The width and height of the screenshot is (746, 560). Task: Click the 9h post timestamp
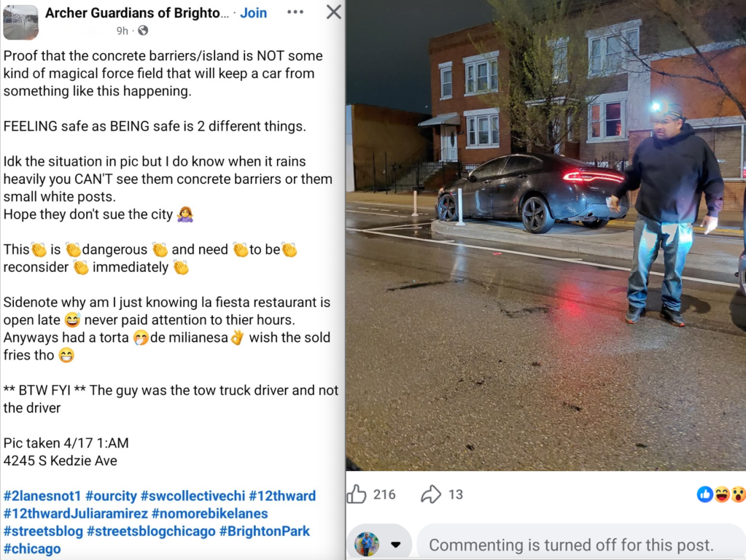[123, 31]
